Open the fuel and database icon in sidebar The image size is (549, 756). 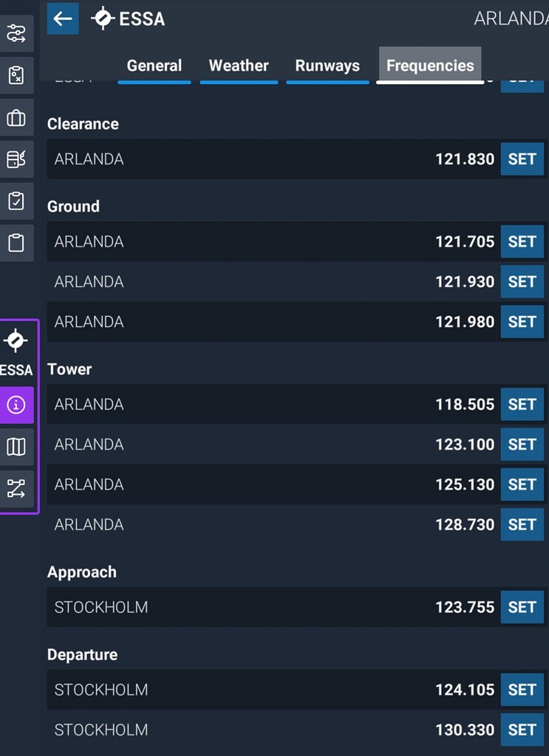(x=16, y=159)
